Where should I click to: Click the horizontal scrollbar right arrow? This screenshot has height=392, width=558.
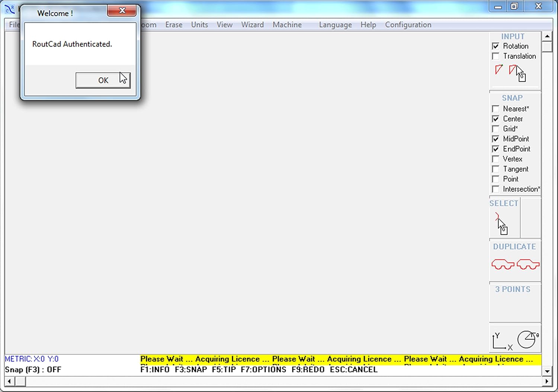coord(547,381)
